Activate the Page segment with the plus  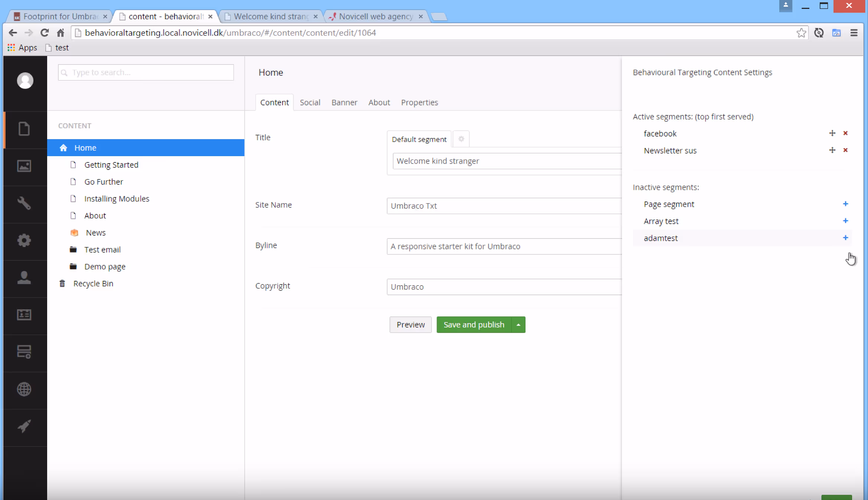(845, 204)
